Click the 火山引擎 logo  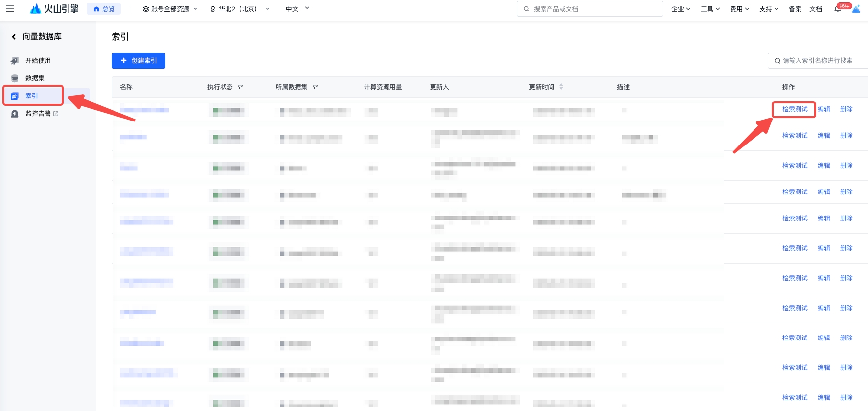click(x=54, y=9)
